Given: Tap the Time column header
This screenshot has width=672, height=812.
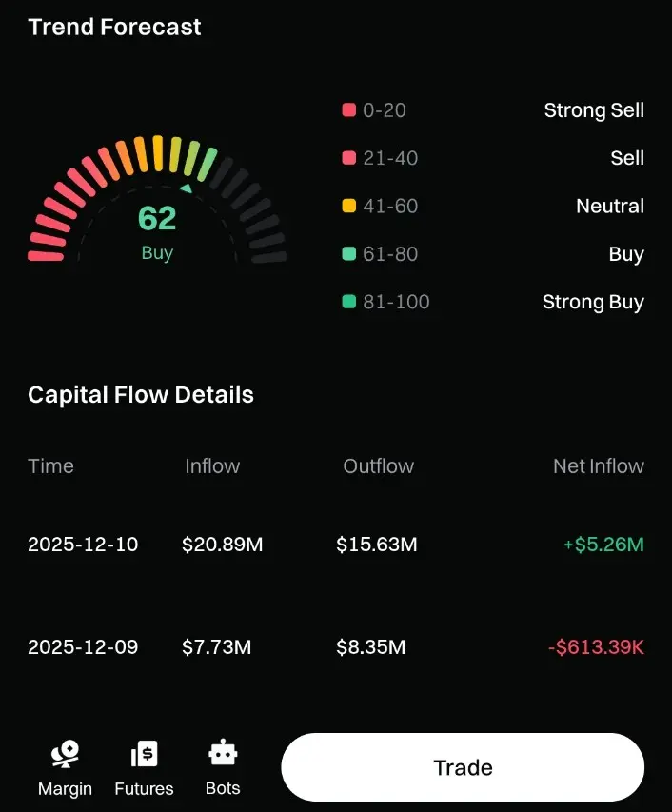Looking at the screenshot, I should 50,466.
